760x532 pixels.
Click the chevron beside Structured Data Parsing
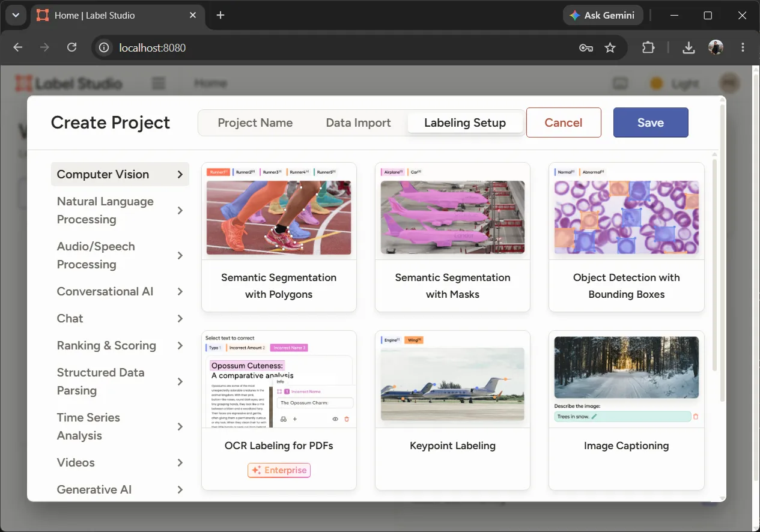[x=180, y=382]
